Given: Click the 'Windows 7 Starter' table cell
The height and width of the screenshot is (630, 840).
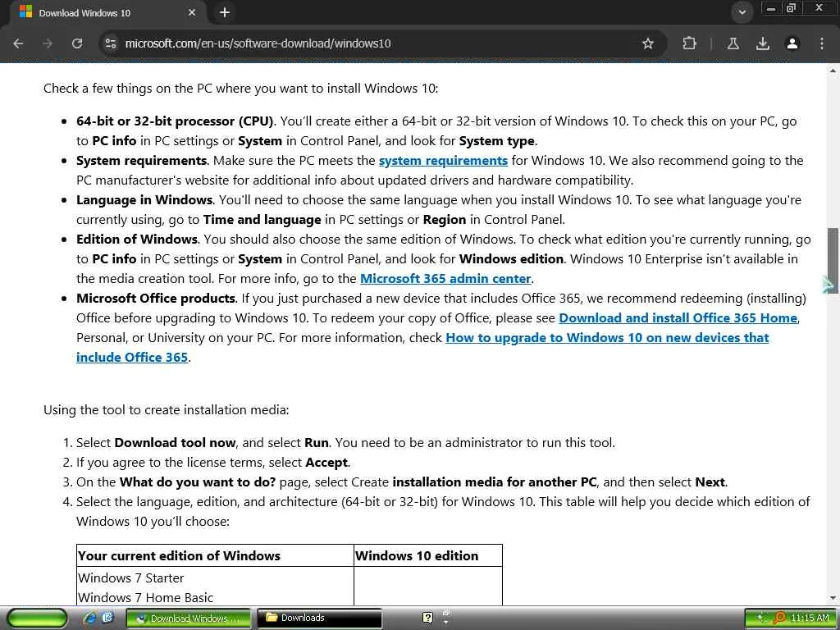Looking at the screenshot, I should click(x=130, y=578).
